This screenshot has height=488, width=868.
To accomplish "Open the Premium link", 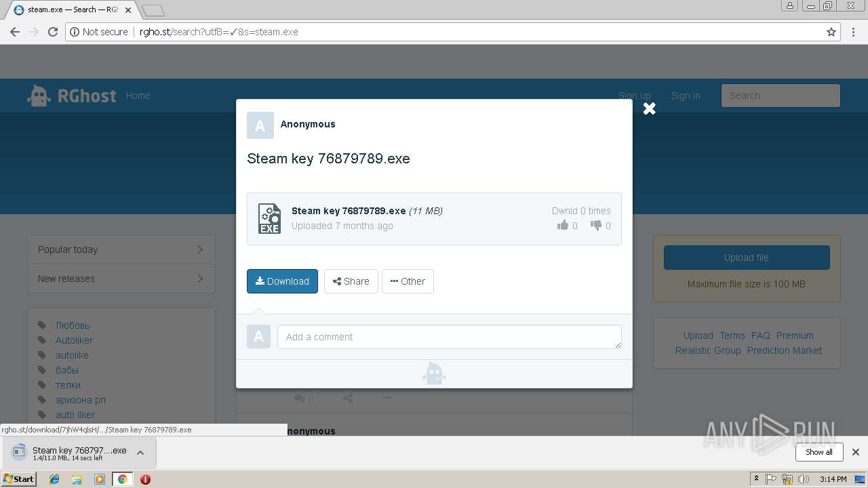I will pos(795,335).
